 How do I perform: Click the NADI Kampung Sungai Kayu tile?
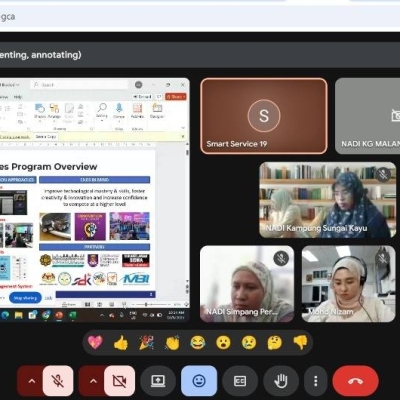pyautogui.click(x=328, y=200)
